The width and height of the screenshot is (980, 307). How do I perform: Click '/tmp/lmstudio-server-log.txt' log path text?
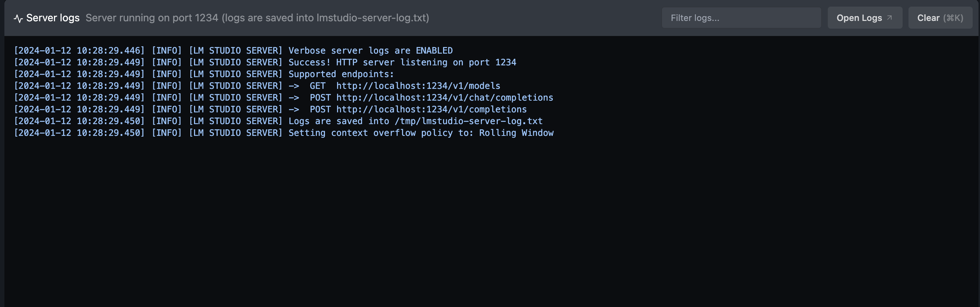click(x=469, y=122)
